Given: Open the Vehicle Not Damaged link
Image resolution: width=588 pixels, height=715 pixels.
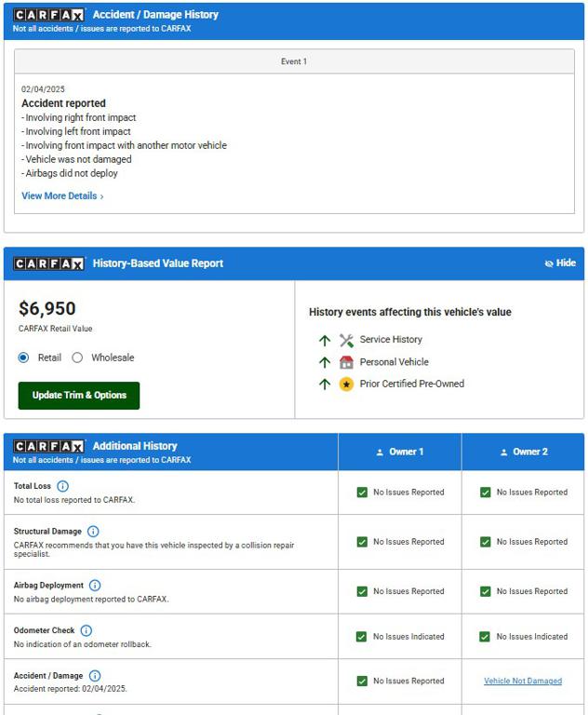Looking at the screenshot, I should click(x=523, y=681).
